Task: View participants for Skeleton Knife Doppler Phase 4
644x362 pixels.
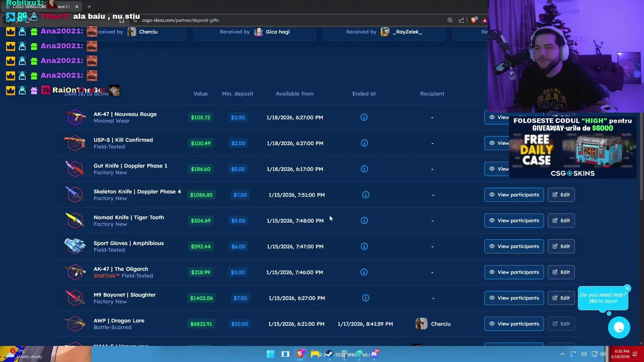Action: click(x=514, y=195)
